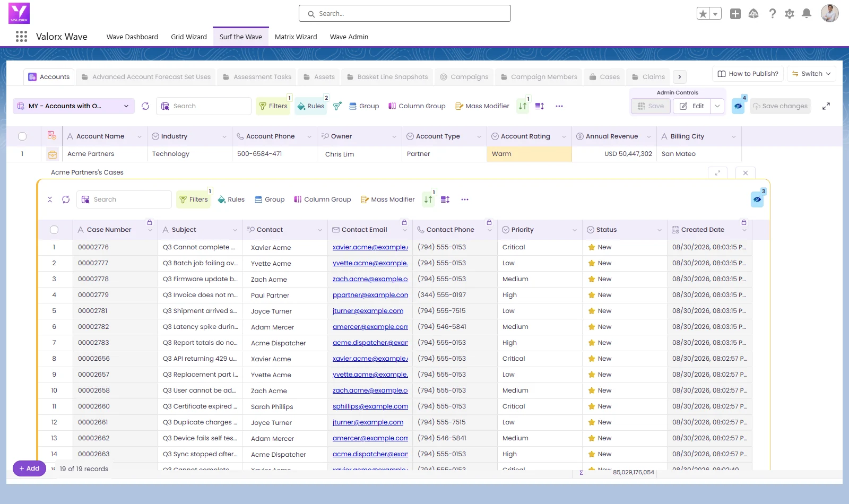Refresh the Cases subgrid
The height and width of the screenshot is (504, 849).
[66, 199]
